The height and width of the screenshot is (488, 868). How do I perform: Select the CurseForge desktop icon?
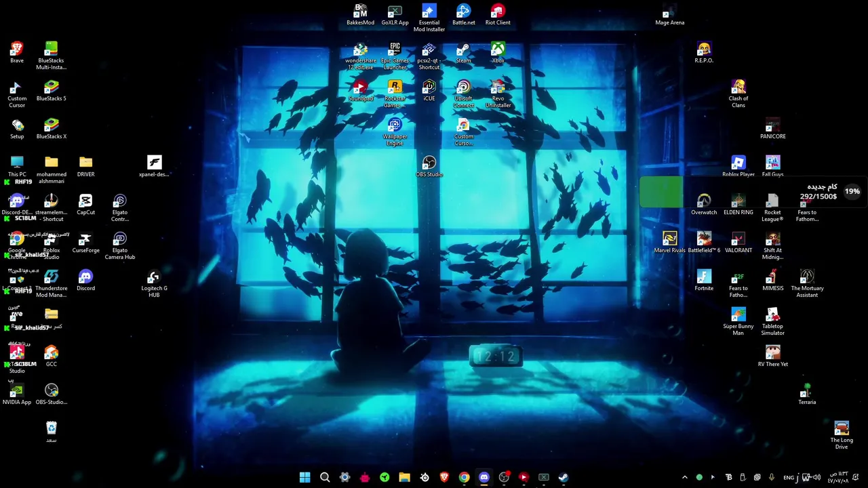[85, 243]
